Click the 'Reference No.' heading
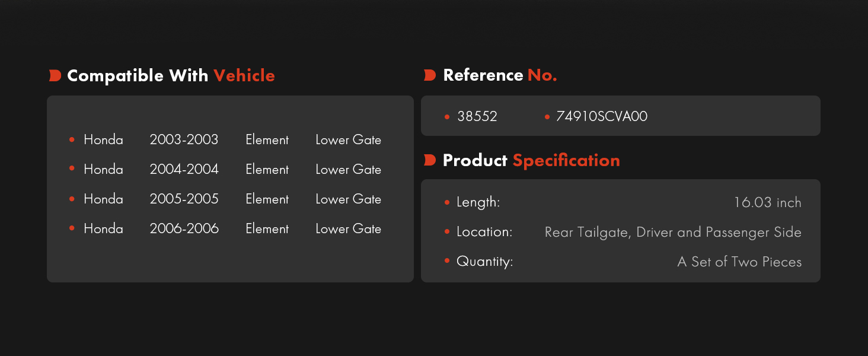This screenshot has height=356, width=868. coord(500,75)
